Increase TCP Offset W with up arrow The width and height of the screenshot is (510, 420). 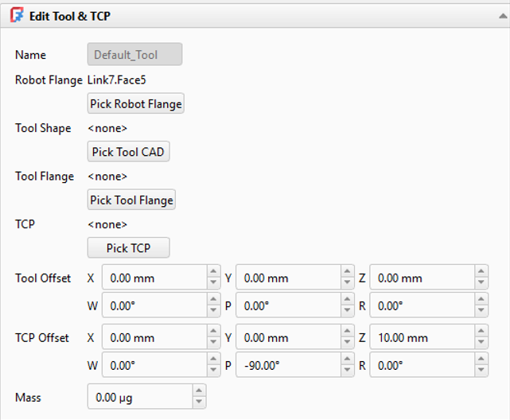(213, 359)
